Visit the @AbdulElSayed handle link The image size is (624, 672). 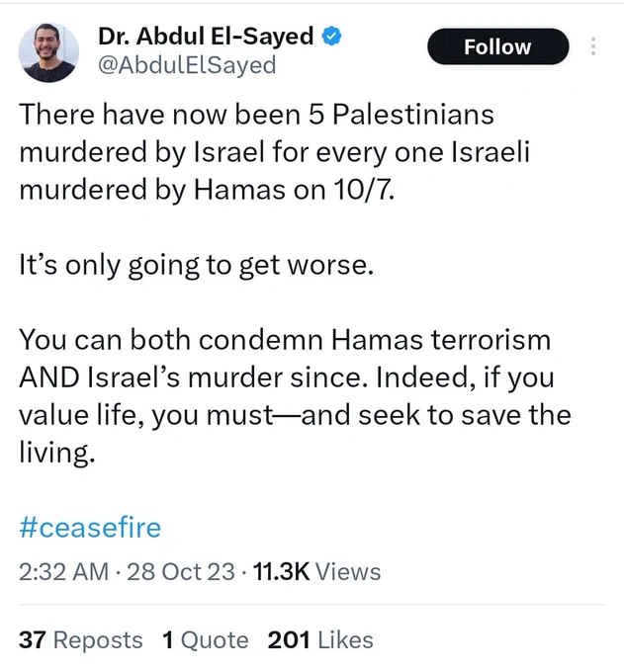187,65
